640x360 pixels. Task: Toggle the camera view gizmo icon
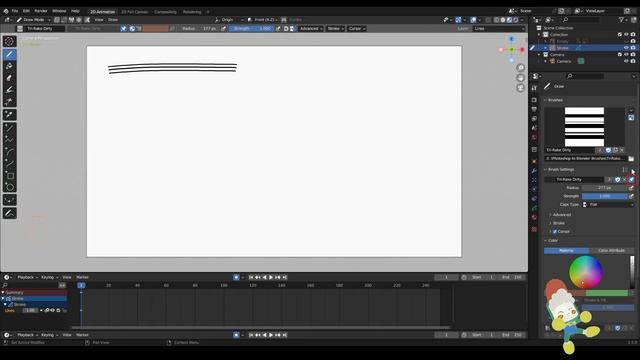pyautogui.click(x=520, y=88)
